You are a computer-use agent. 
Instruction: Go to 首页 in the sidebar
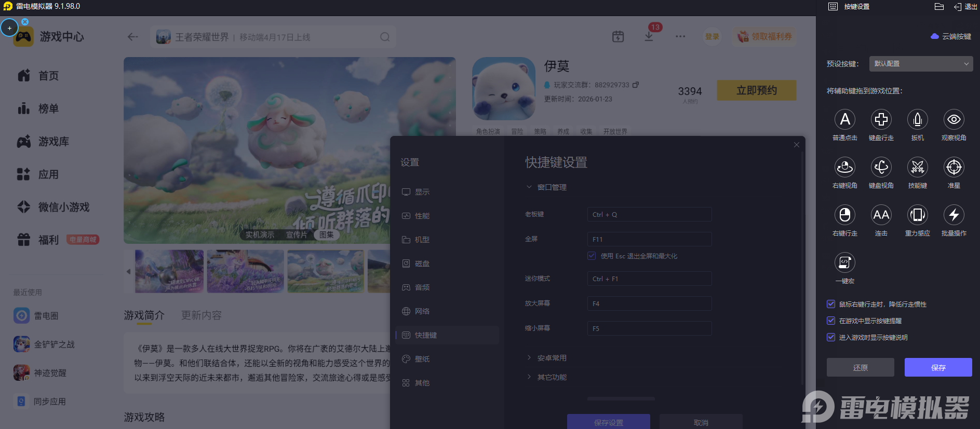pos(38,76)
